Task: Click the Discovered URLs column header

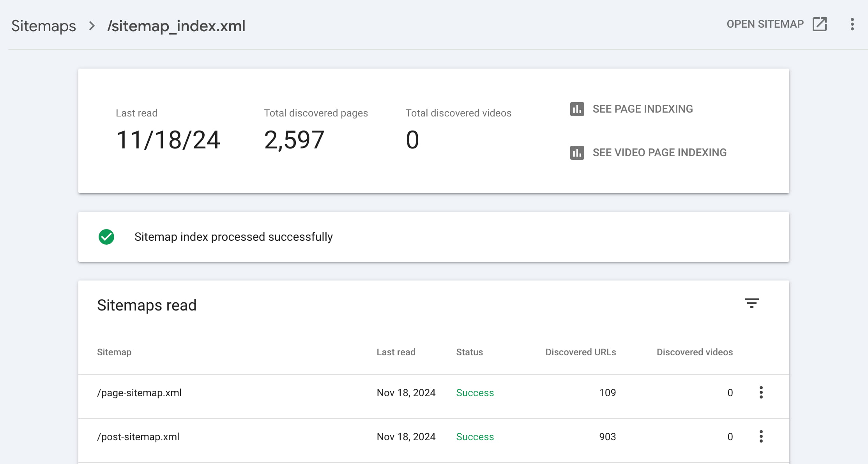Action: click(581, 352)
